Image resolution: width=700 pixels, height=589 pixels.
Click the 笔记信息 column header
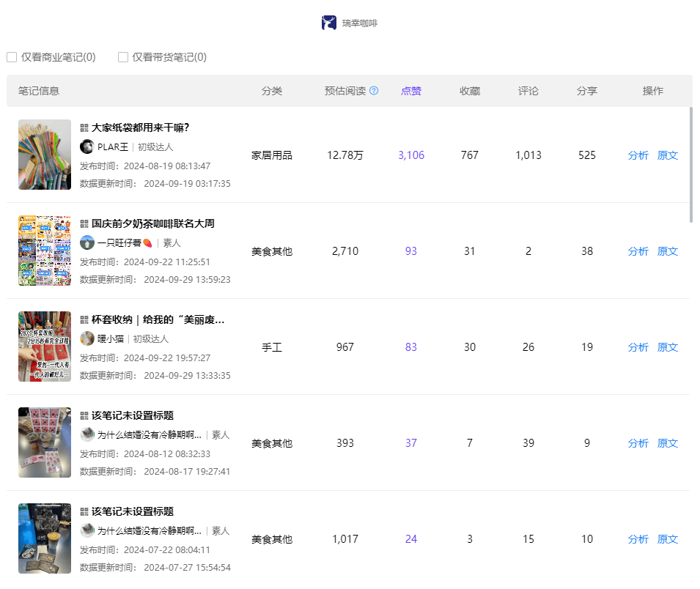click(39, 91)
